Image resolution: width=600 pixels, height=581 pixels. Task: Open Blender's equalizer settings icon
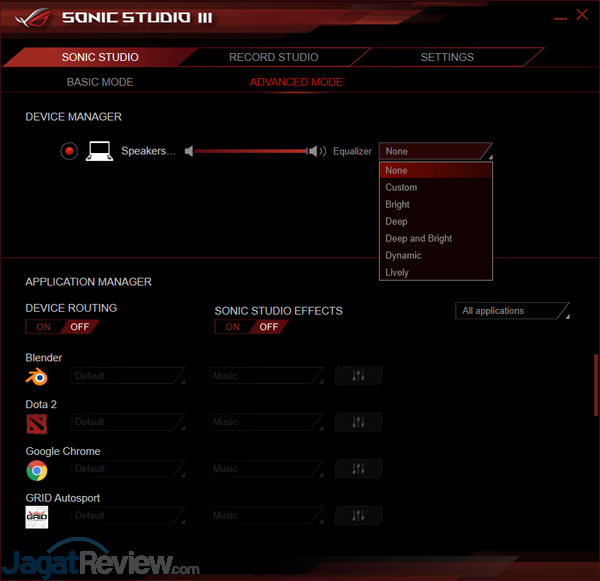358,375
